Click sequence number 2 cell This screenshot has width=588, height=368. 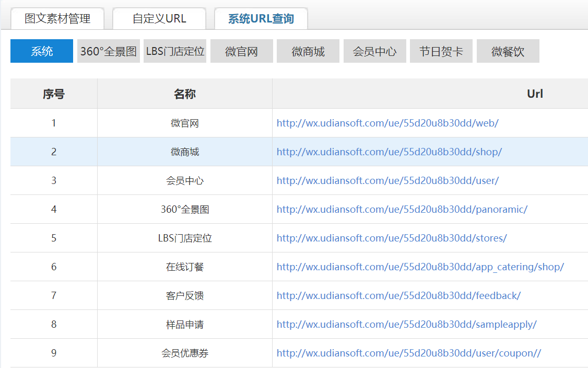pyautogui.click(x=54, y=152)
